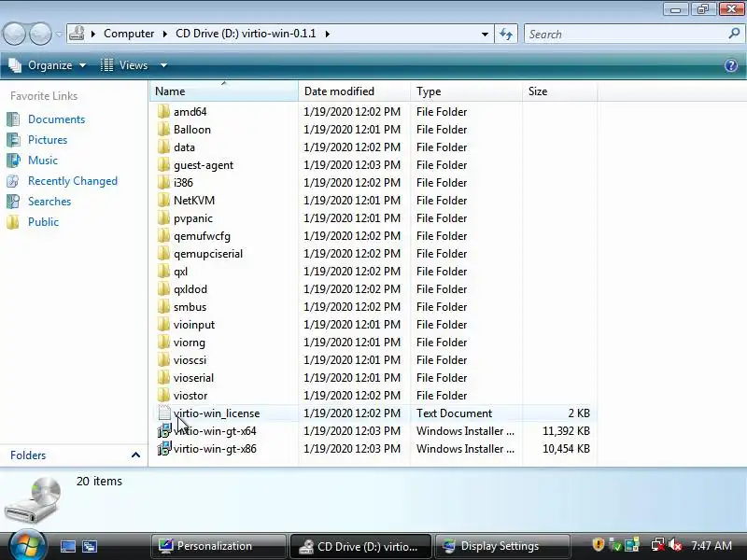
Task: Click into the Search input field
Action: pos(624,35)
